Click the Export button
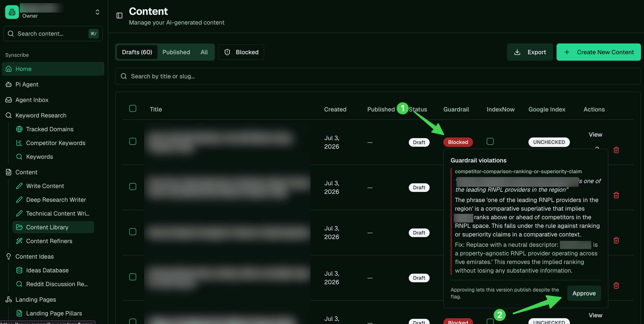The width and height of the screenshot is (644, 324). (530, 52)
